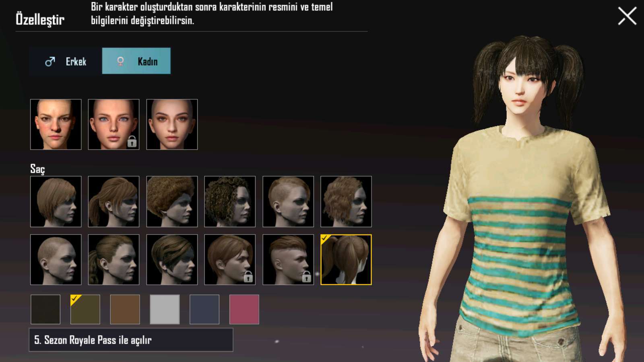The image size is (644, 362).
Task: Pick the dark side-swept short hairstyle
Action: click(x=172, y=260)
